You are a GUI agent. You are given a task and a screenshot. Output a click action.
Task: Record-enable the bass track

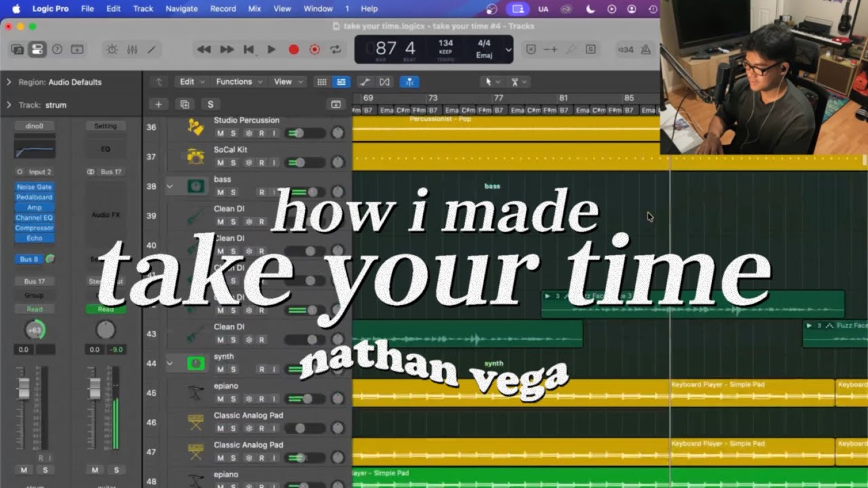click(262, 192)
